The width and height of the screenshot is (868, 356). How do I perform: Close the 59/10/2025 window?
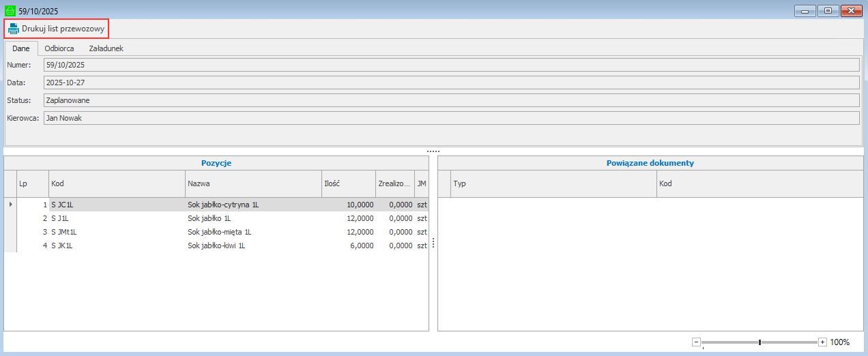click(852, 11)
